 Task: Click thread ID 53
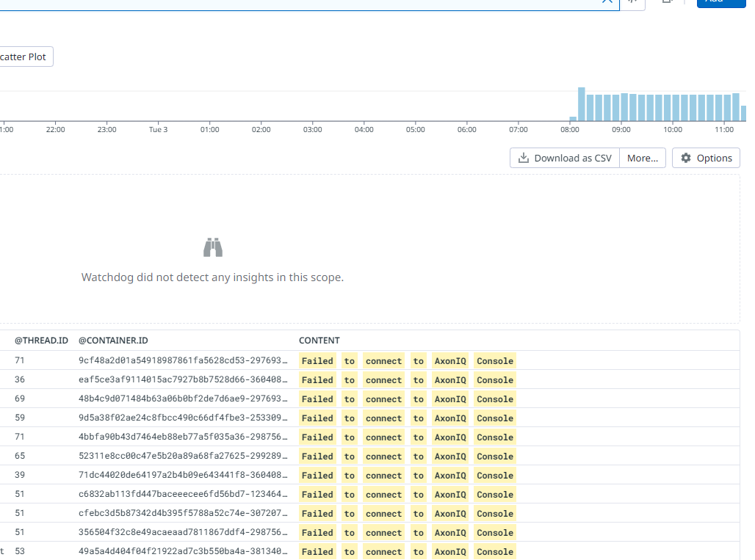coord(20,551)
